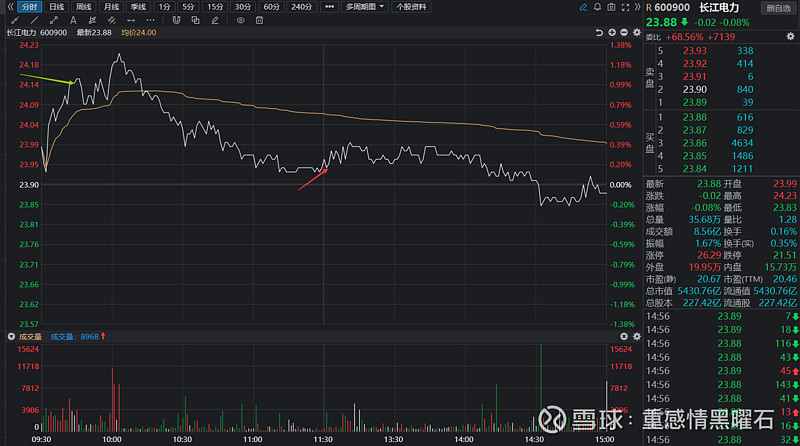
Task: Click the 最高 24.23 value
Action: [784, 196]
